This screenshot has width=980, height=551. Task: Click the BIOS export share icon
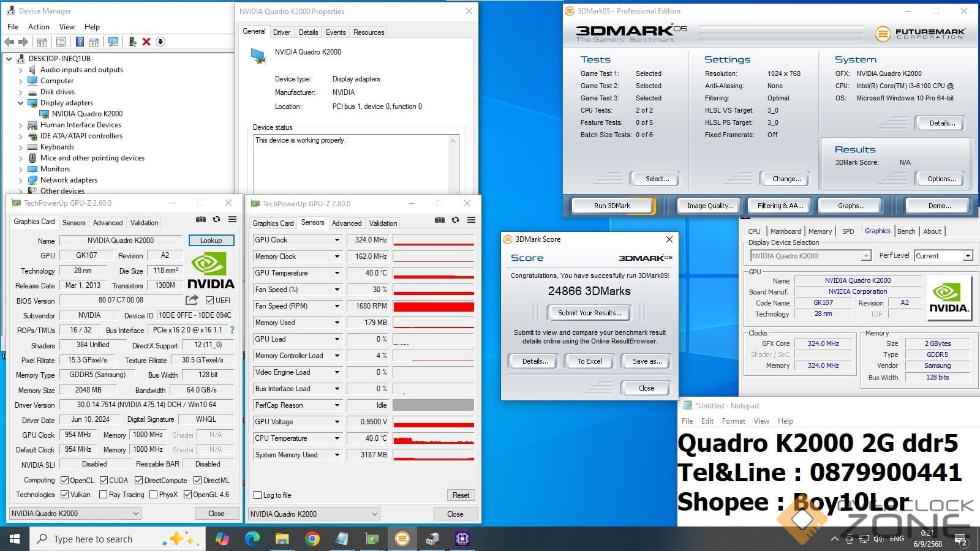(x=192, y=300)
